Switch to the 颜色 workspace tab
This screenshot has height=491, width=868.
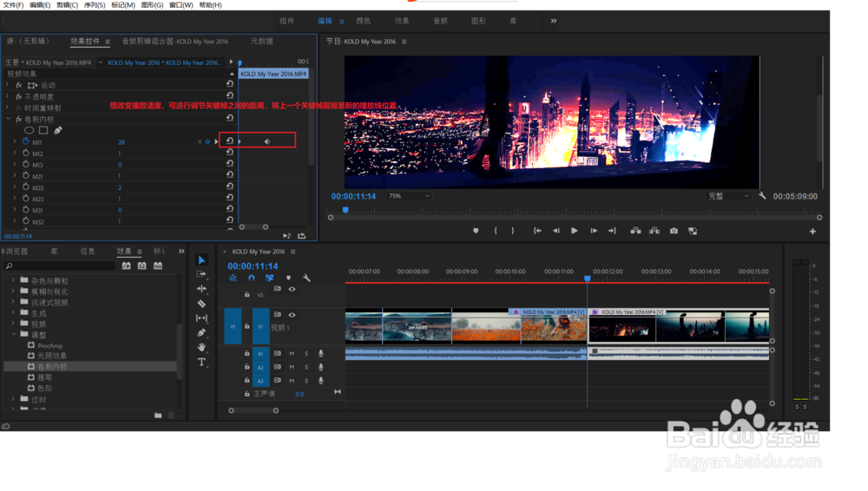(363, 21)
